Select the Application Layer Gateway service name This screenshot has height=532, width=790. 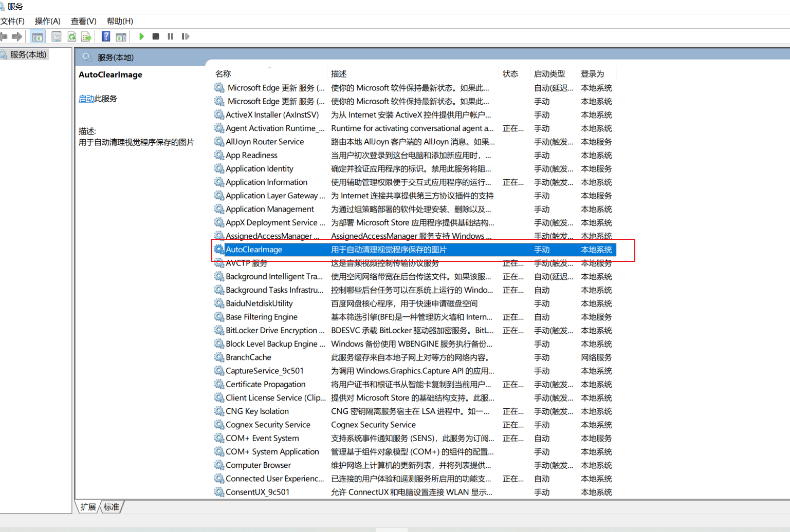pos(275,196)
